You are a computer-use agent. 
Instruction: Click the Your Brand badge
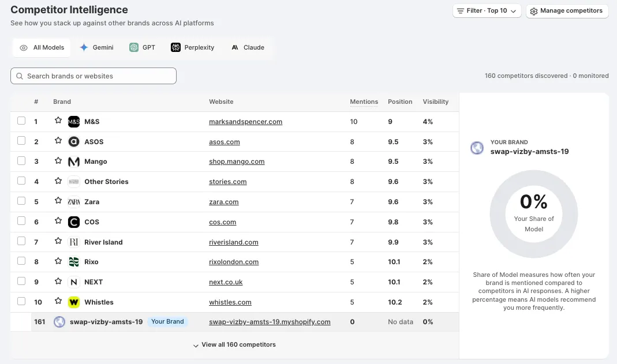click(x=167, y=321)
